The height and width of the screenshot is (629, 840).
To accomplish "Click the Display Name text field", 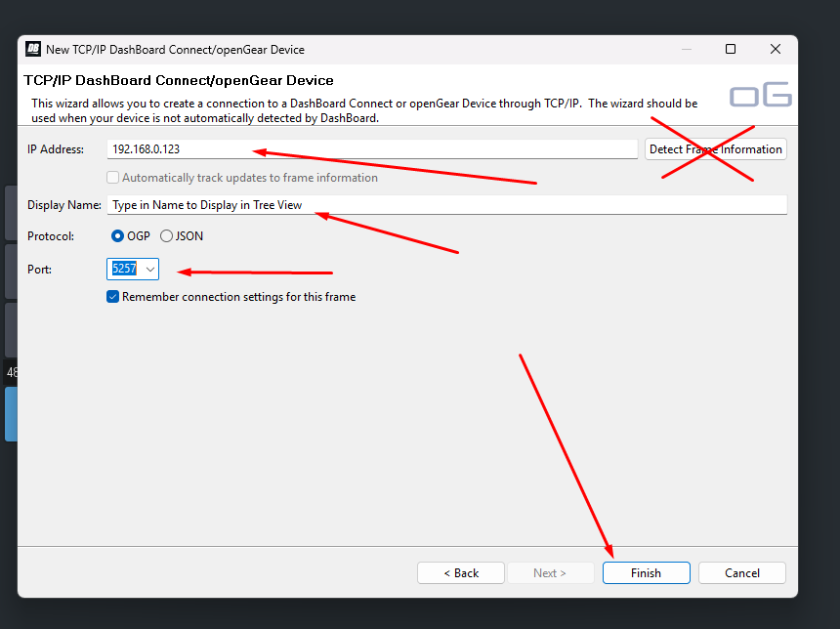I will coord(446,205).
